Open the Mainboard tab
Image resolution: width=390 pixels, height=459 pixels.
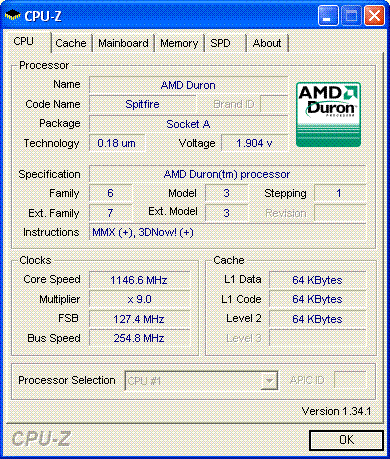tap(123, 43)
